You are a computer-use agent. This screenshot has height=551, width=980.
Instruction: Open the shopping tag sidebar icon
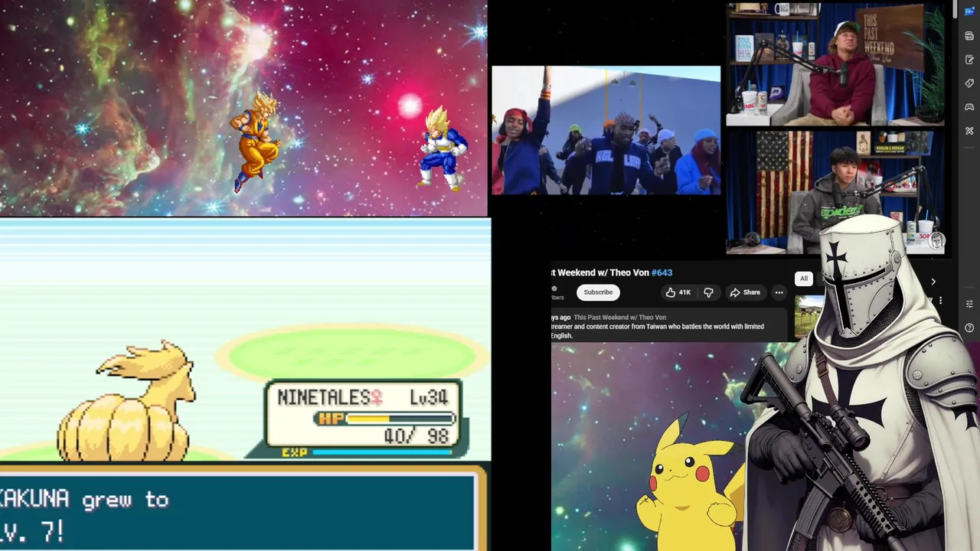tap(969, 83)
